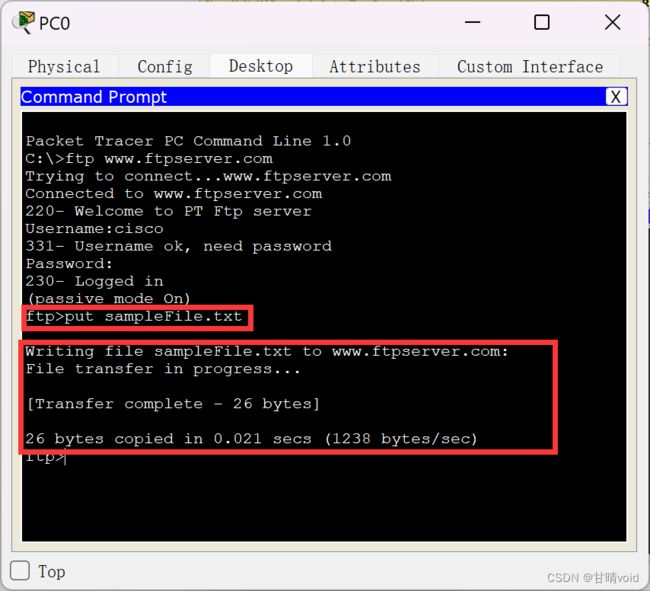Click the line 'C:\>ftp www.ftpserver.com'

tap(149, 159)
